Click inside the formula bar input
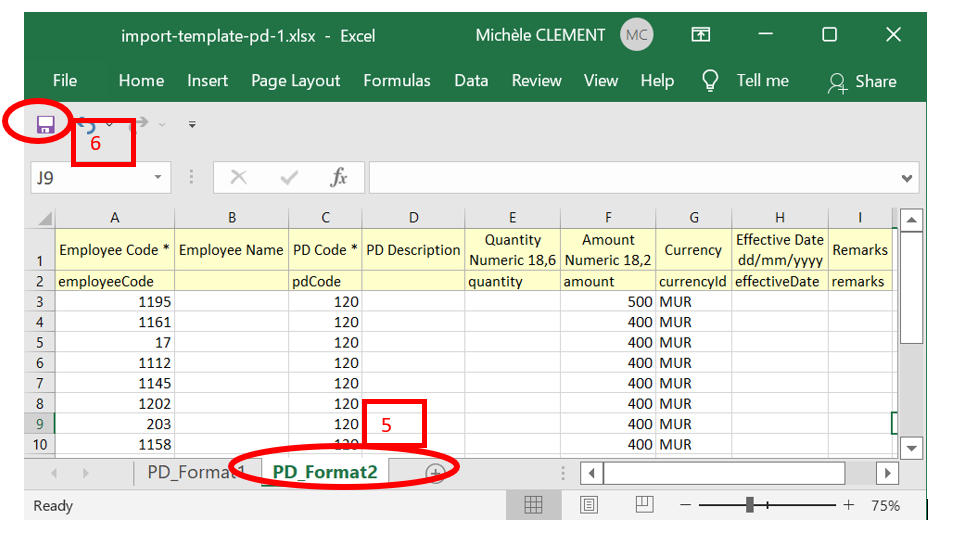 pos(634,177)
